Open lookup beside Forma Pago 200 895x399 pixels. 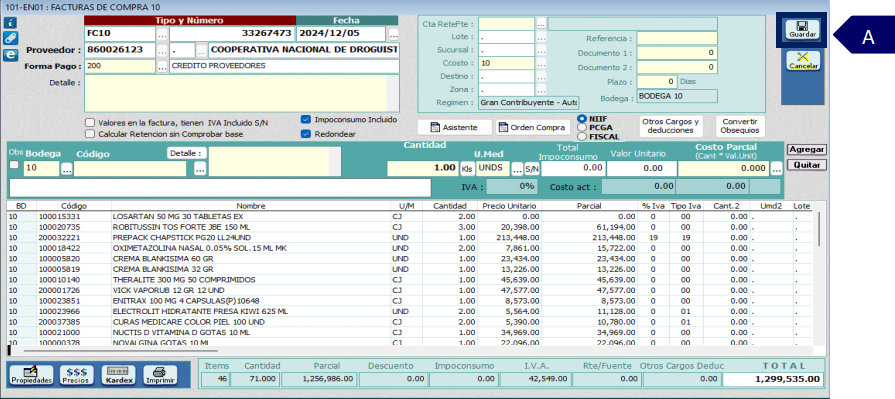tap(163, 66)
